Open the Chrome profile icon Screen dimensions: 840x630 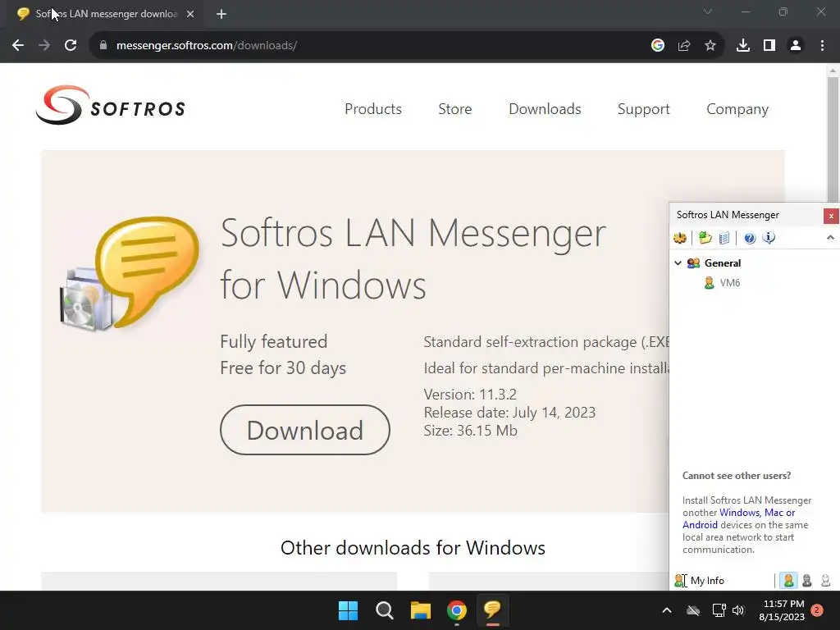point(796,46)
